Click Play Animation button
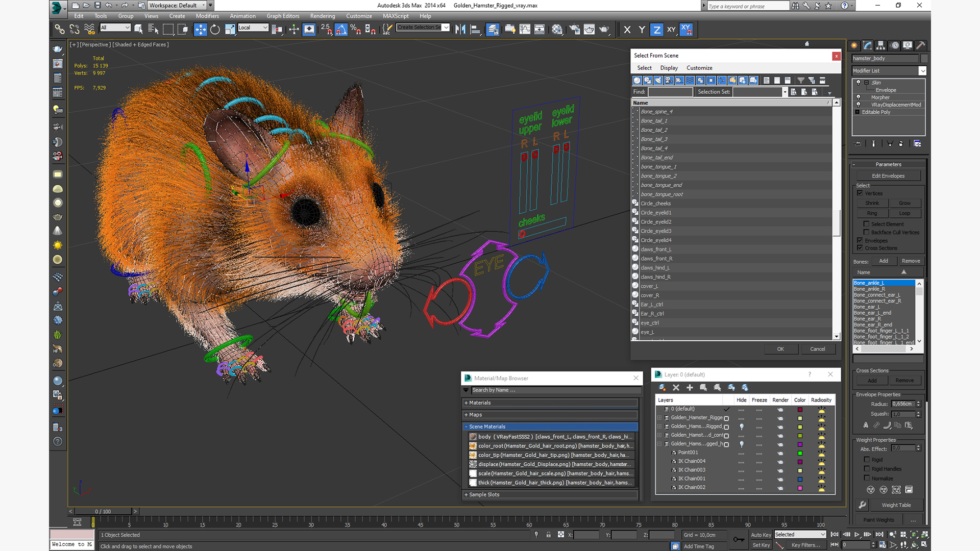 tap(857, 534)
